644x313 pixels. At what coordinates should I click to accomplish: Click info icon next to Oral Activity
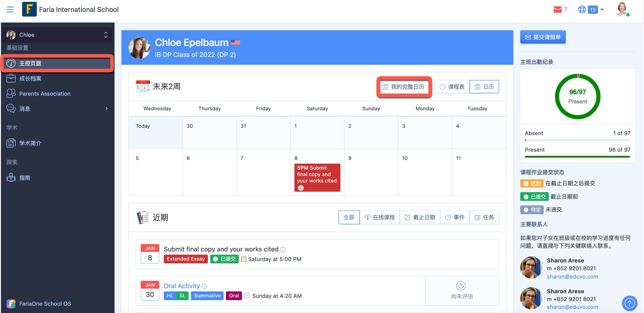click(x=204, y=286)
